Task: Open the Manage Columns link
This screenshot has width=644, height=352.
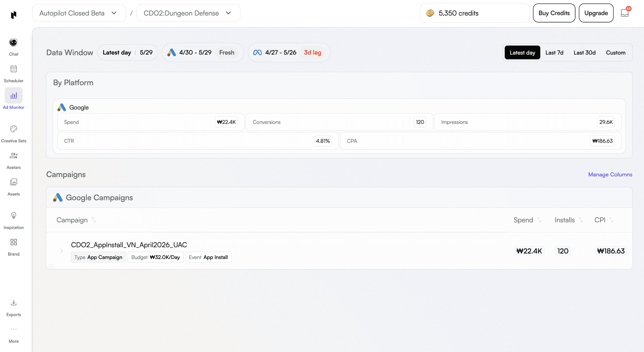Action: 610,175
